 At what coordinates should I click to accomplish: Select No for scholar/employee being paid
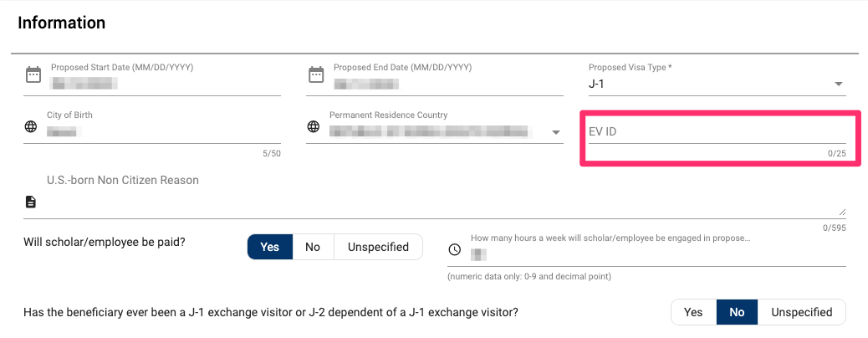click(313, 247)
